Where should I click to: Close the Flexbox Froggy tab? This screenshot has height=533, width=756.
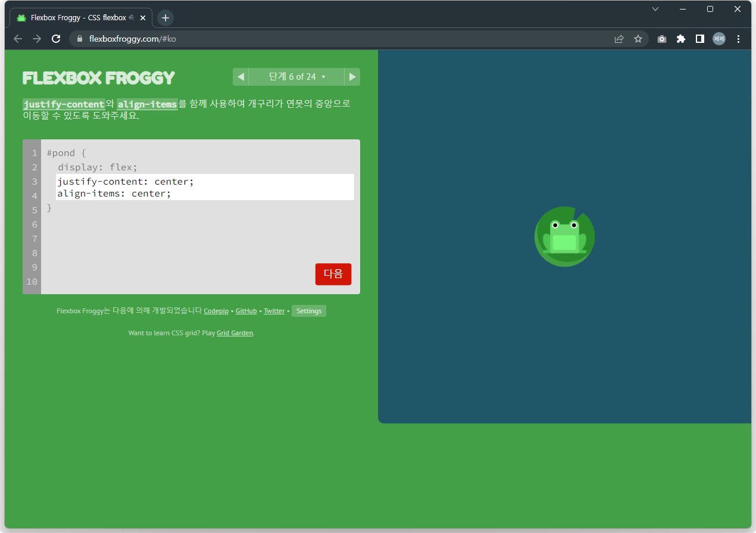[x=143, y=18]
